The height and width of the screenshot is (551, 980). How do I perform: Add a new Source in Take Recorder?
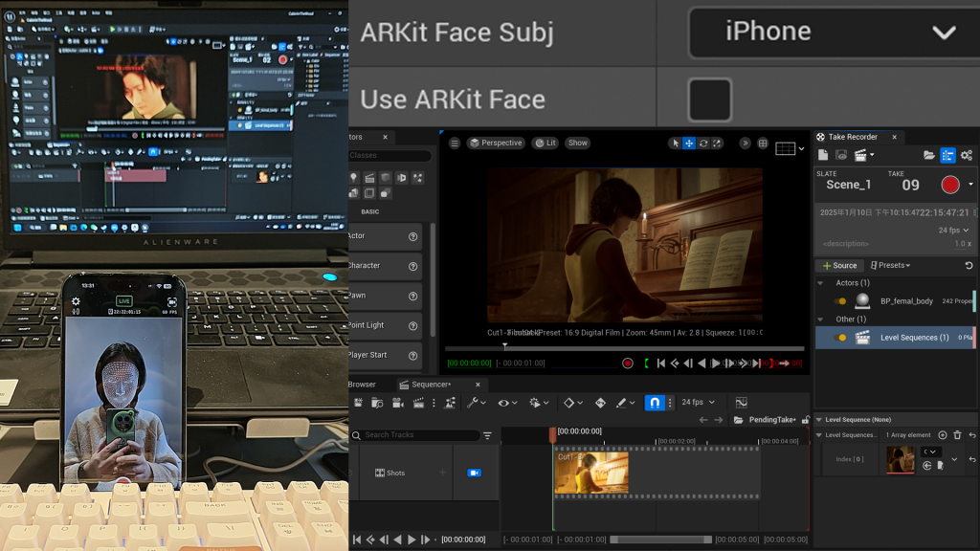click(839, 266)
